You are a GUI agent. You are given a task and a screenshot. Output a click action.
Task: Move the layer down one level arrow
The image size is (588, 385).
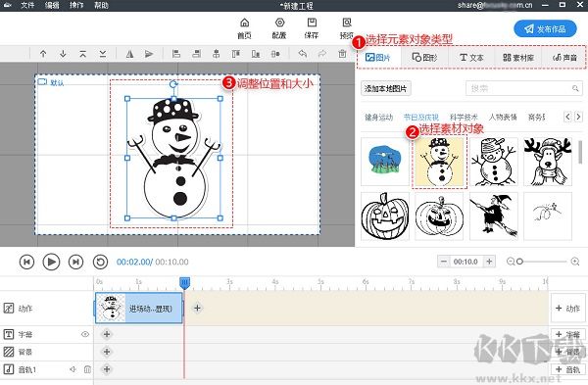click(x=63, y=54)
